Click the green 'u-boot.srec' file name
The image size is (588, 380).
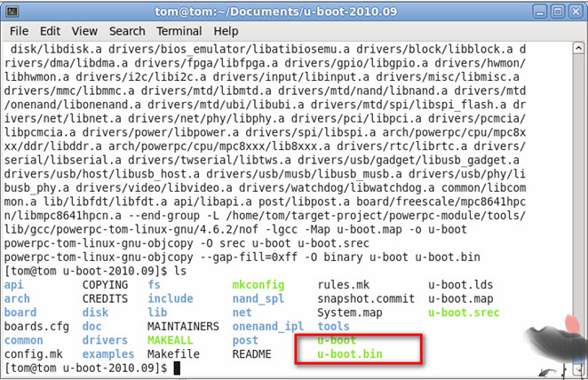pyautogui.click(x=464, y=313)
